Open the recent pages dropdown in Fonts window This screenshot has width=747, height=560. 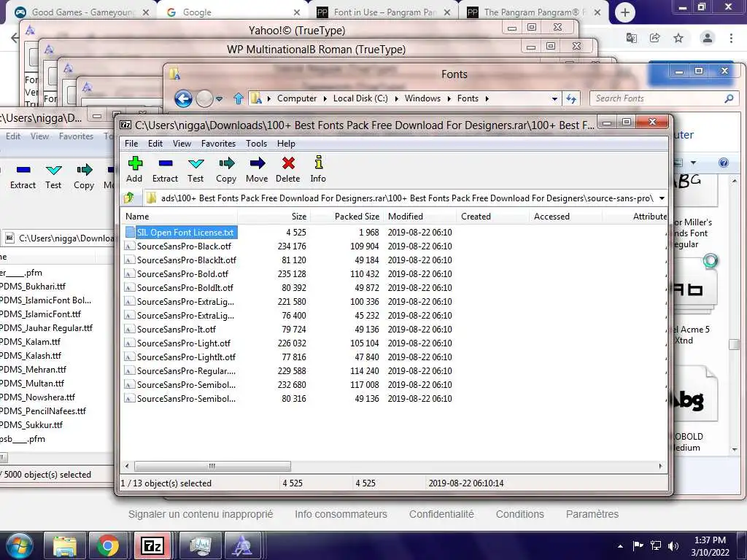point(219,99)
